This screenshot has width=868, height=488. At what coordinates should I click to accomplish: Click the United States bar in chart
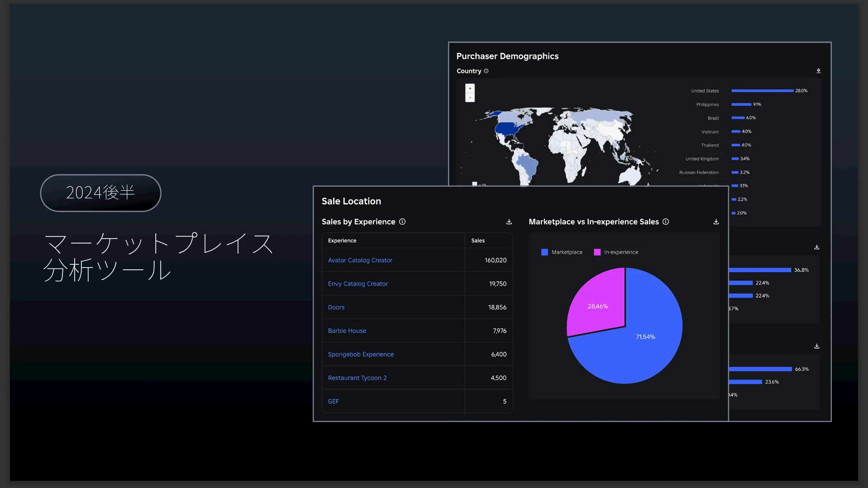762,91
